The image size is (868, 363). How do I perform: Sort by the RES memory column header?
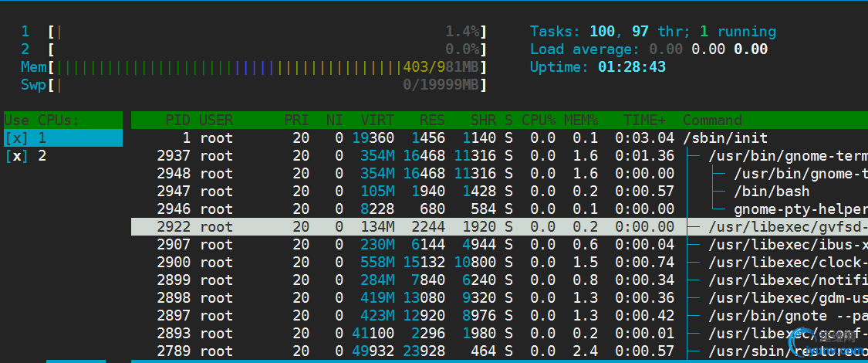(x=431, y=120)
